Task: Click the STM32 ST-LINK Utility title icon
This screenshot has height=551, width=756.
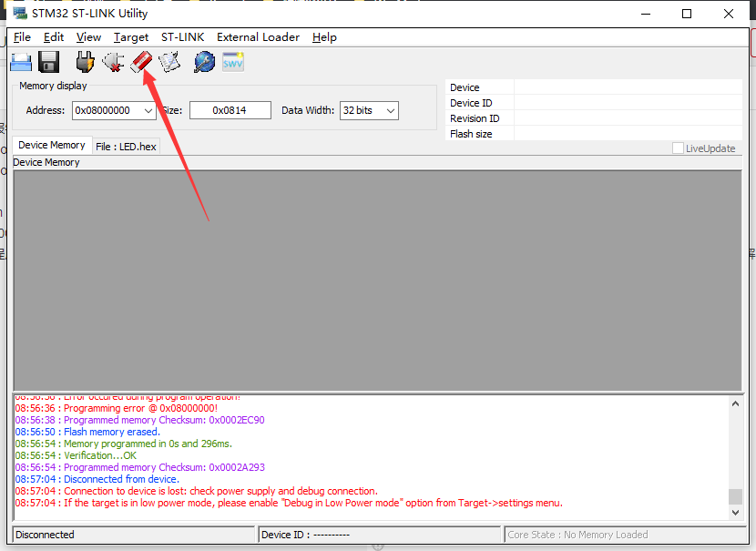Action: [20, 13]
